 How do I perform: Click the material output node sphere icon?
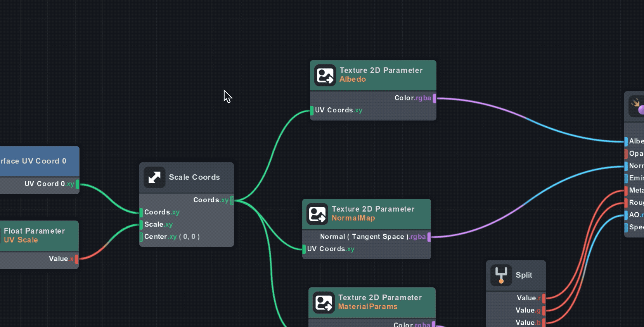pos(637,107)
